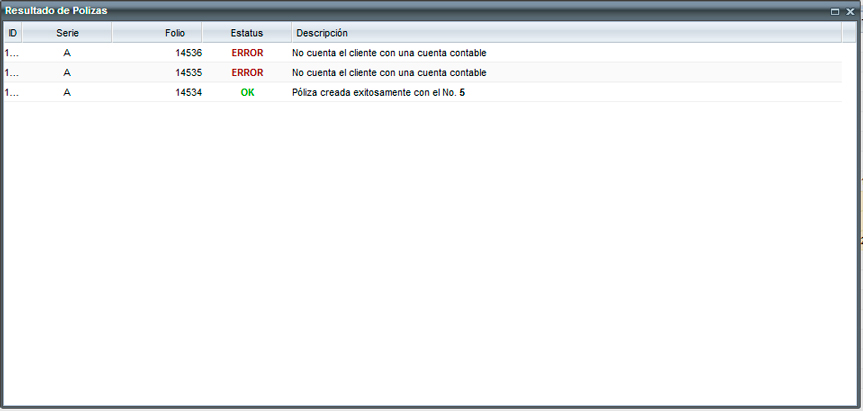Click Serie A cell in folio 14535 row
This screenshot has height=411, width=863.
(67, 73)
